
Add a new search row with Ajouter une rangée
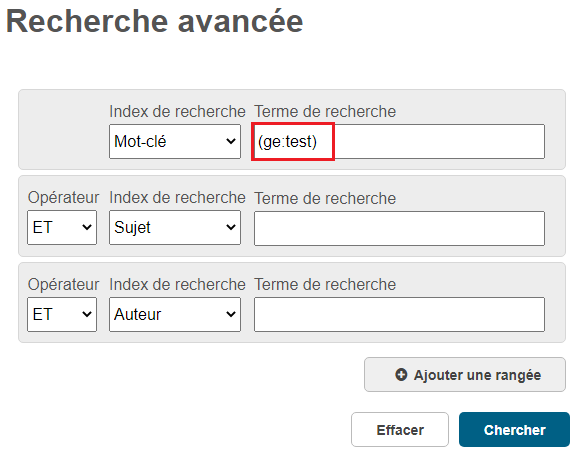[x=465, y=374]
